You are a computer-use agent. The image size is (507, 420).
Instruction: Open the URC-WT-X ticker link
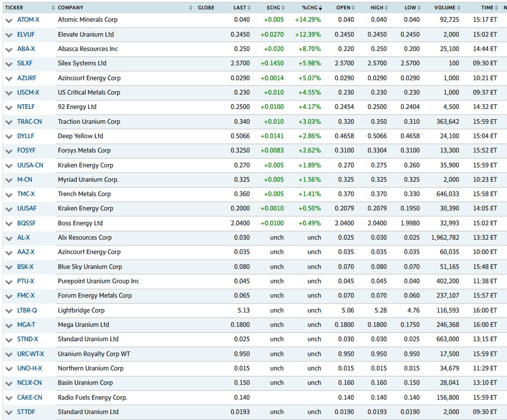[31, 354]
